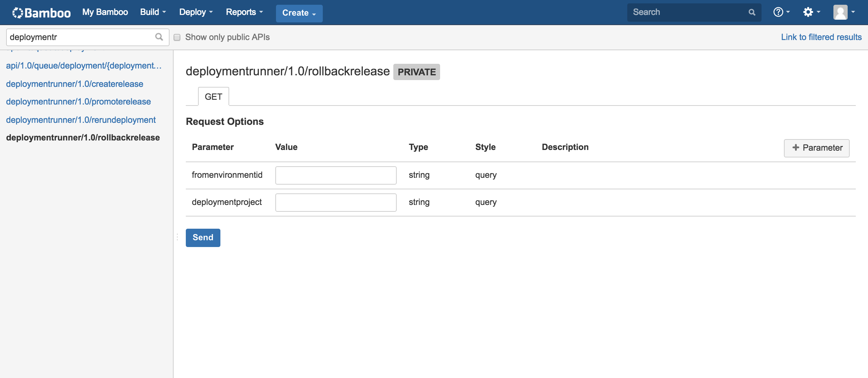Enable Show only public APIs checkbox
Image resolution: width=868 pixels, height=378 pixels.
tap(177, 37)
